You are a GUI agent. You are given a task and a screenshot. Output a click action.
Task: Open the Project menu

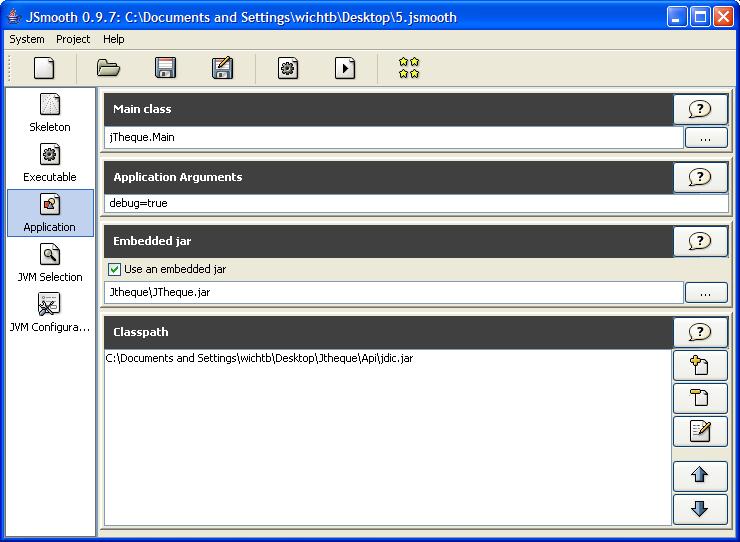point(73,39)
